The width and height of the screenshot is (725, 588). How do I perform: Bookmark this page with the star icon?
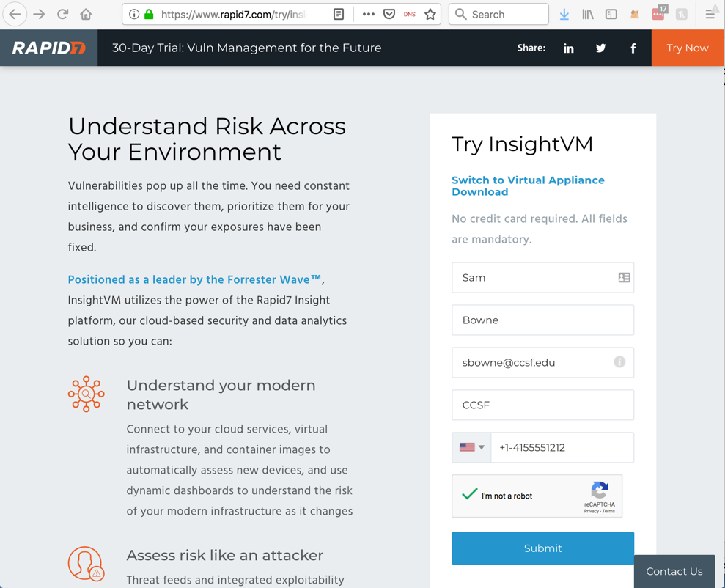coord(430,15)
